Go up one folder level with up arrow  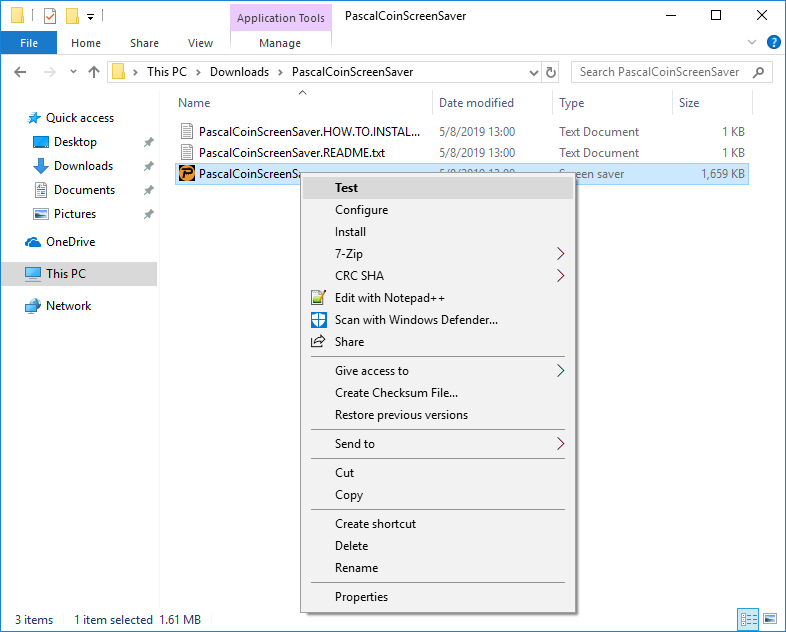(x=94, y=72)
